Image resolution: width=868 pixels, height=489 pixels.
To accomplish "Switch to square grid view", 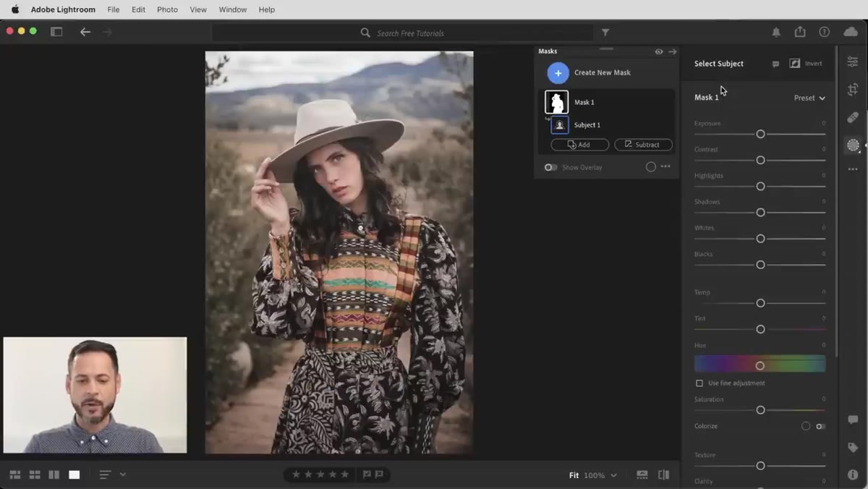I will tap(35, 475).
